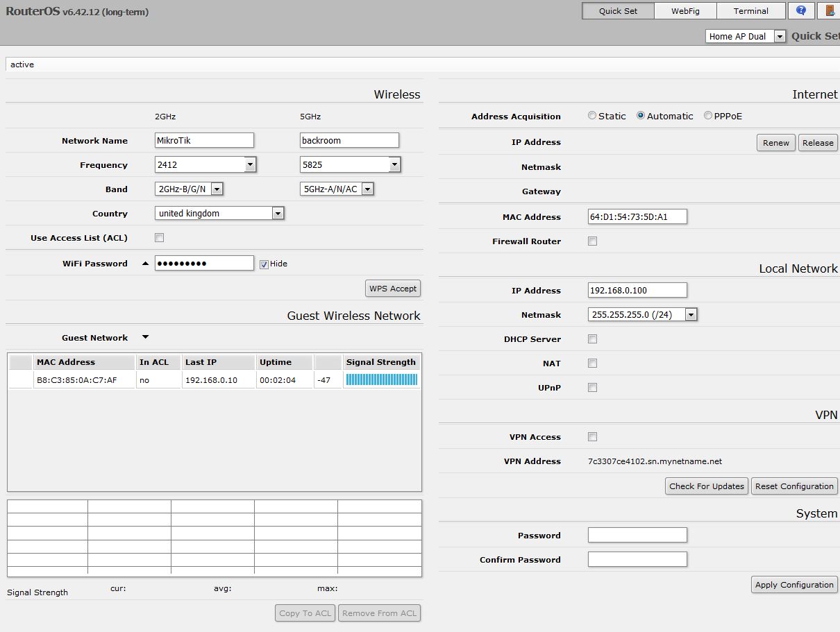Click the signal strength bar for client

(381, 379)
